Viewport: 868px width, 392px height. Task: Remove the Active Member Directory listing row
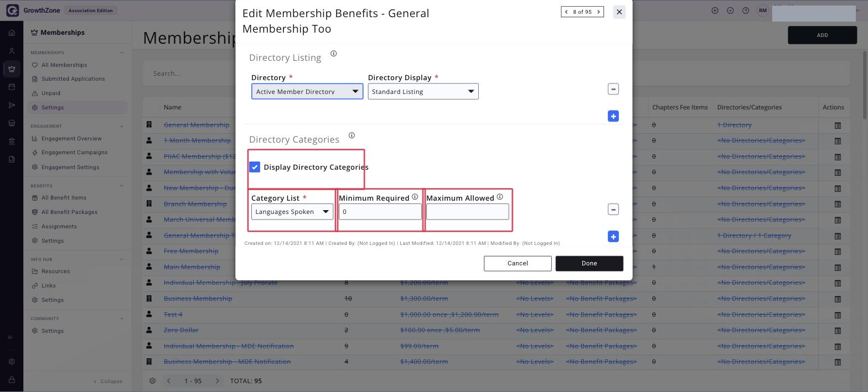(613, 89)
